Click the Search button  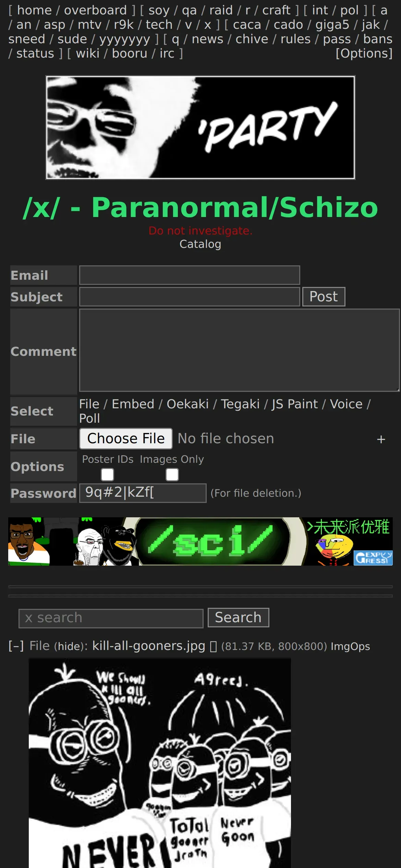(x=238, y=617)
